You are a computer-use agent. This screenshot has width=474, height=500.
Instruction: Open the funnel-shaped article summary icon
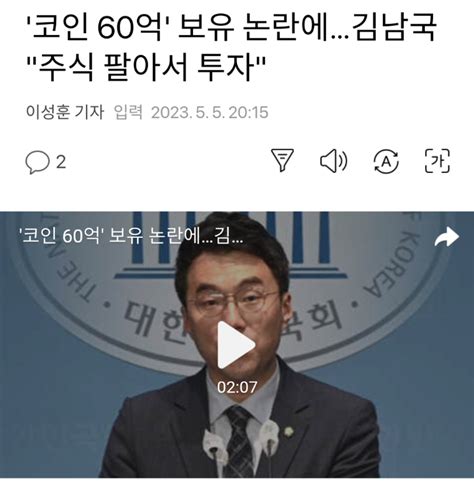(282, 161)
